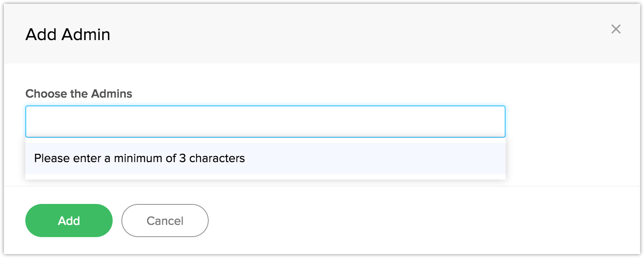The image size is (644, 258).
Task: Click the Choose the Admins label
Action: pyautogui.click(x=79, y=94)
